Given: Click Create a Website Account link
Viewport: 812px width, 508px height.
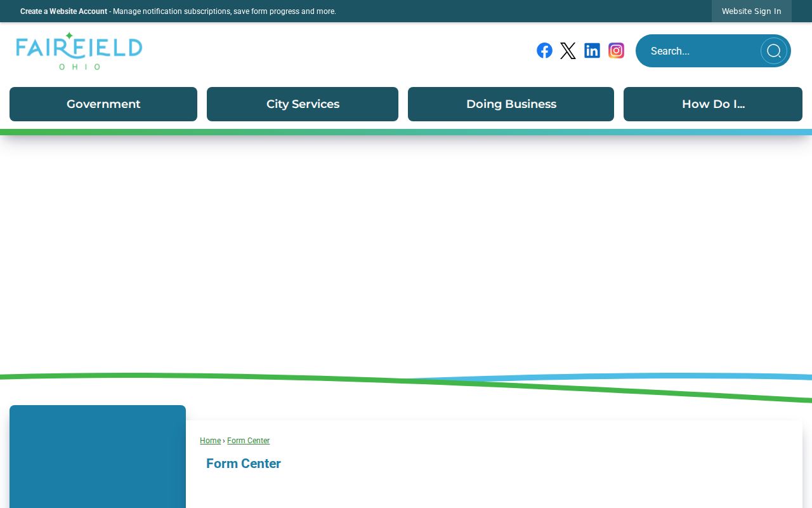Looking at the screenshot, I should 63,11.
